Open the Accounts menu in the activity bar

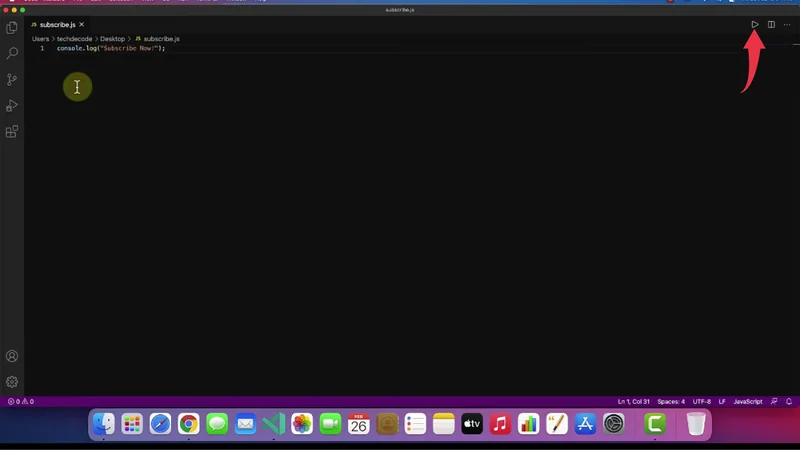tap(12, 356)
